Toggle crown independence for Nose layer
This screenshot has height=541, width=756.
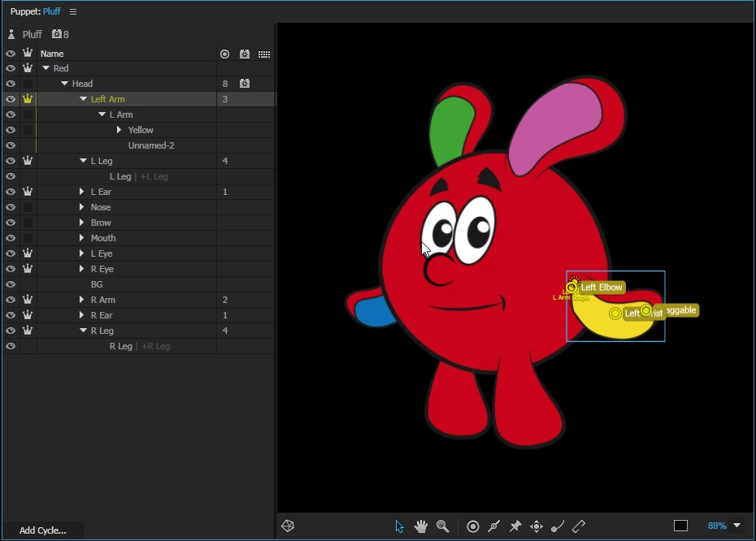(28, 207)
